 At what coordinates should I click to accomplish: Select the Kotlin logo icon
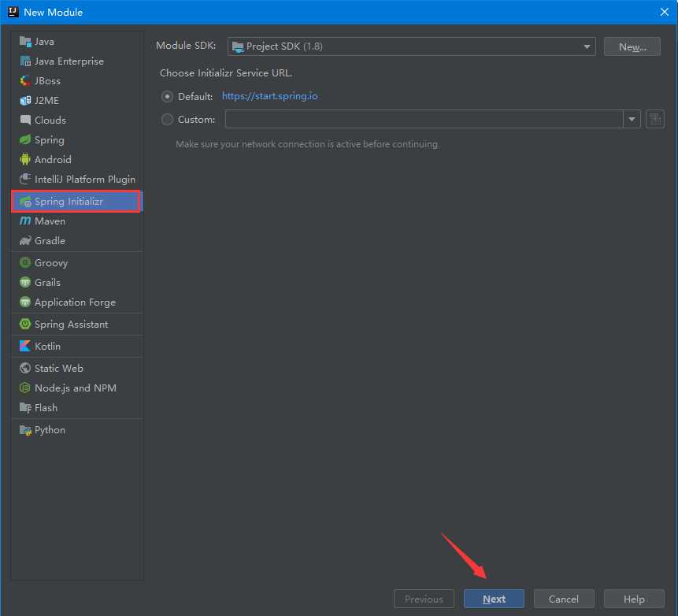point(25,346)
